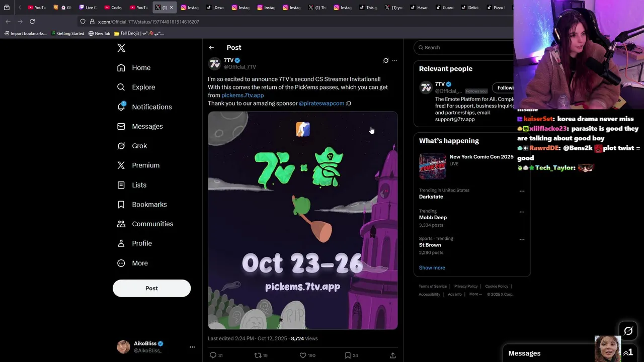Screen dimensions: 644x362
Task: Expand the footer More link
Action: click(475, 294)
